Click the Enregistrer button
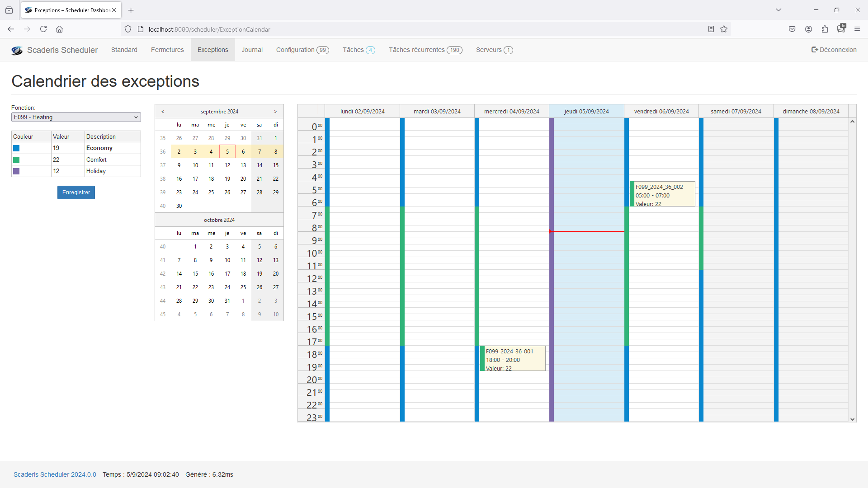Image resolution: width=868 pixels, height=488 pixels. (x=76, y=192)
